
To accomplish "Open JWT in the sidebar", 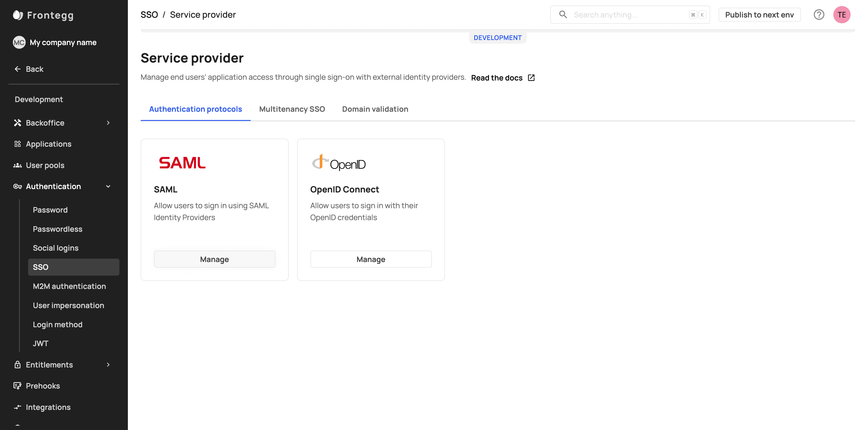I will point(40,343).
